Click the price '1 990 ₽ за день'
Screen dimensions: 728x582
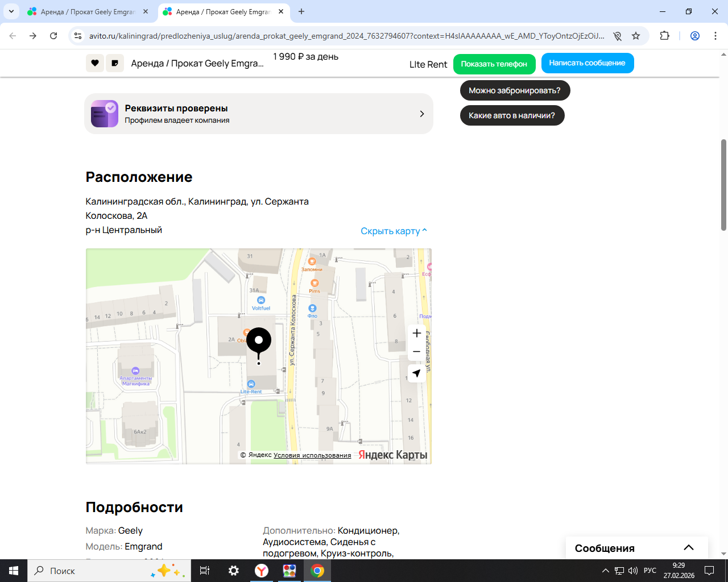(305, 57)
